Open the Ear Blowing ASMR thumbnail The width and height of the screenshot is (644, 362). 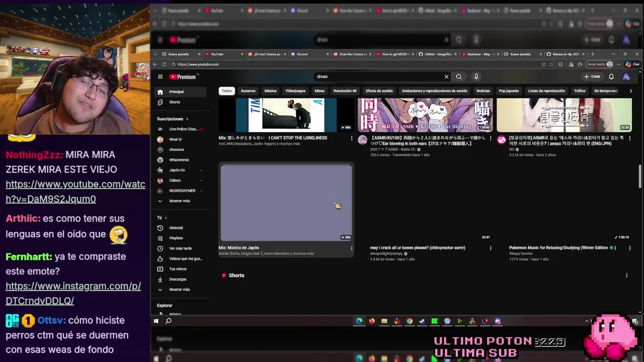[x=425, y=115]
